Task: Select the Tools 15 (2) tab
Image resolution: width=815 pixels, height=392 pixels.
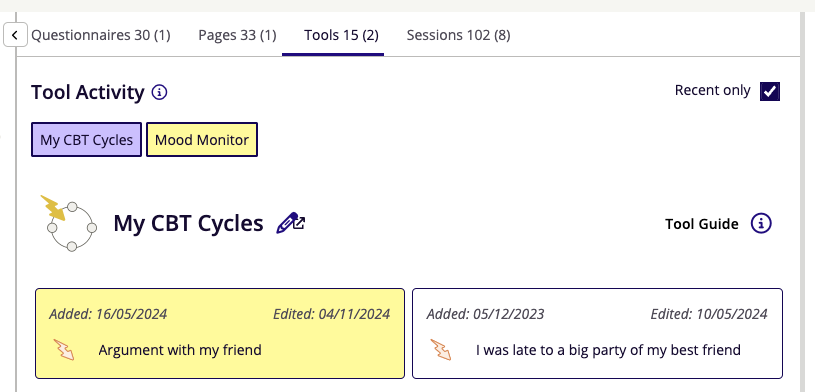Action: pos(341,35)
